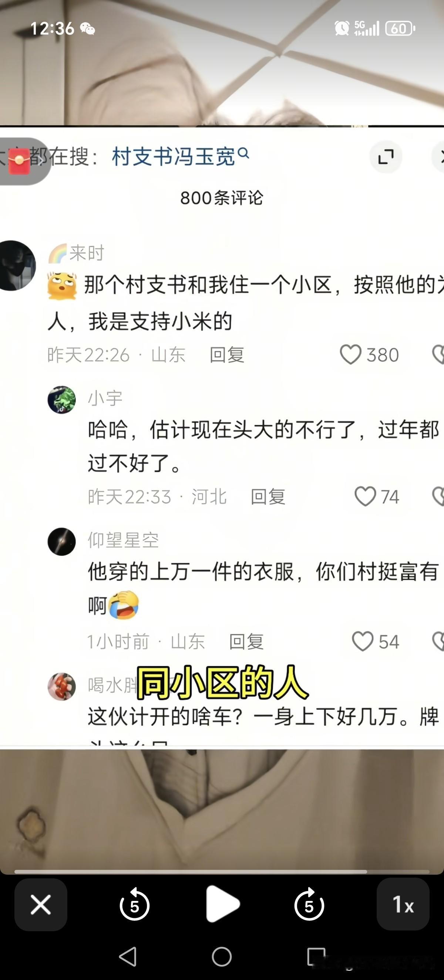Open search suggestion 村支书冯玉宽
Screen dimensions: 444x980
click(x=181, y=156)
